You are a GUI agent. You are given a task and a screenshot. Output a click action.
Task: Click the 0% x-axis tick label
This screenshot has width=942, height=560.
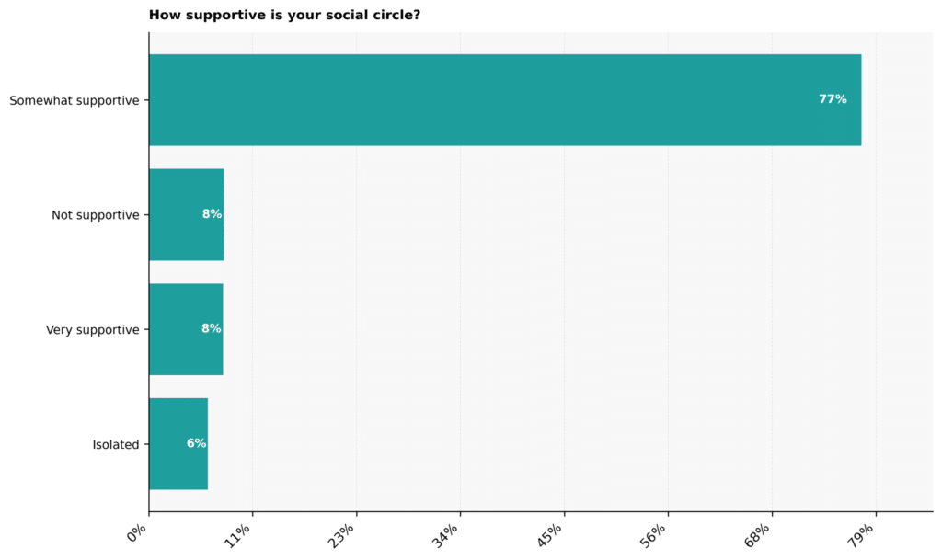click(x=137, y=532)
